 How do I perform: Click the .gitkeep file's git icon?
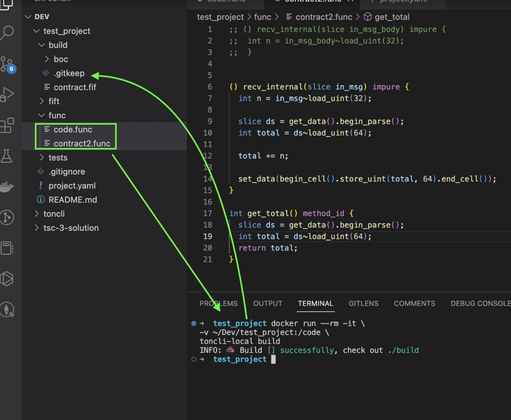(46, 73)
